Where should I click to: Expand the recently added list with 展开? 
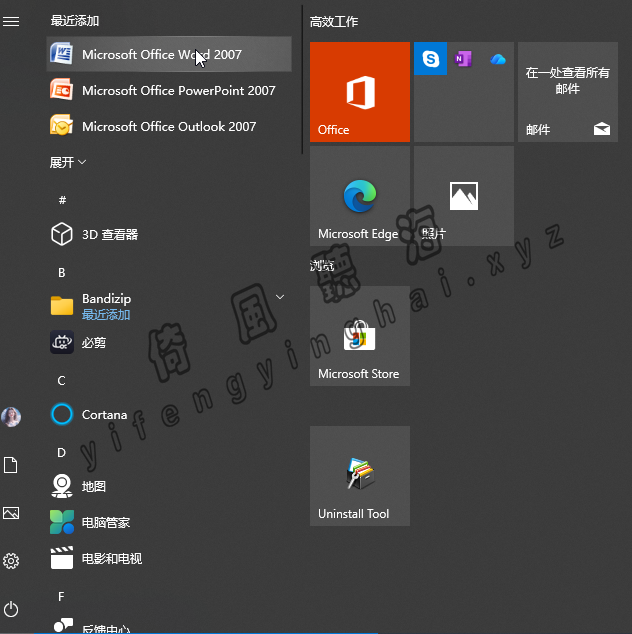tap(68, 162)
